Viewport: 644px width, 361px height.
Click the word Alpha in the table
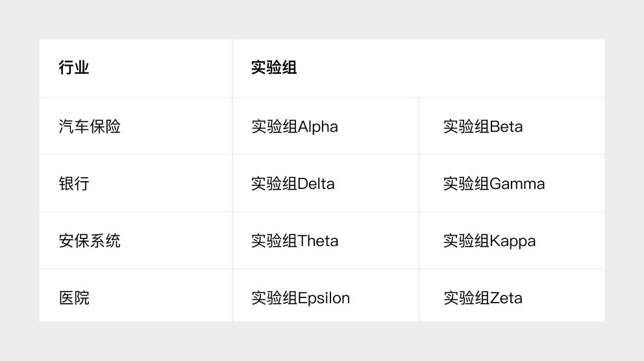[x=318, y=127]
